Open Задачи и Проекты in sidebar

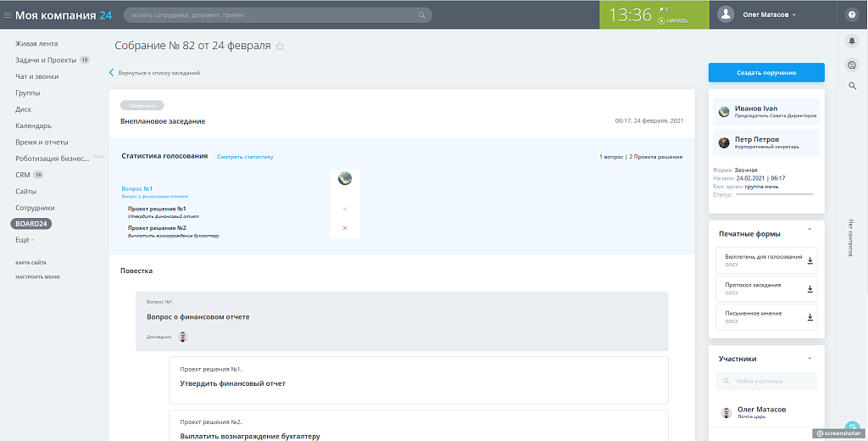tap(46, 60)
